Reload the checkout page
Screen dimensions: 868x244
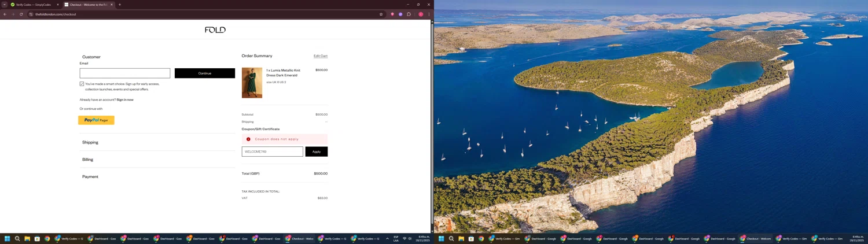click(21, 14)
